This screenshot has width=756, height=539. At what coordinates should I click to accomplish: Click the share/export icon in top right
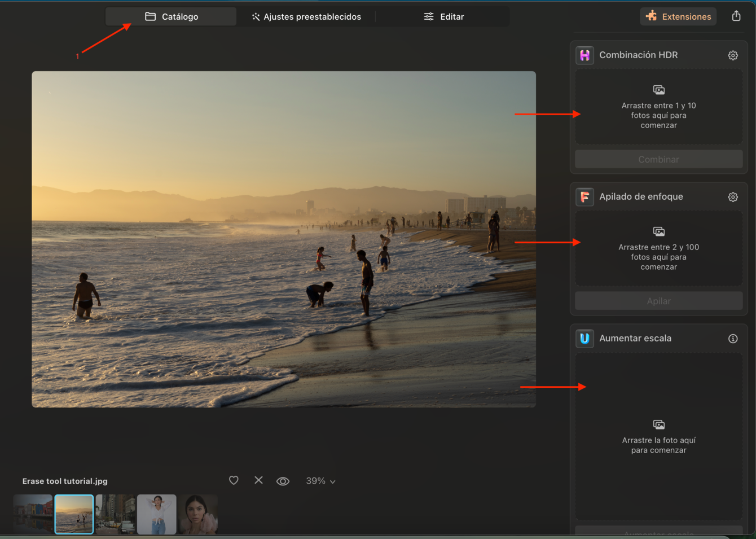[736, 16]
